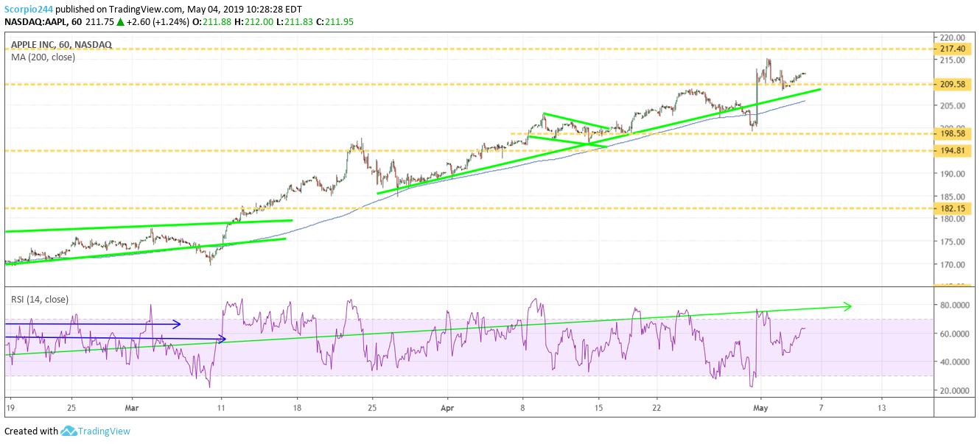Viewport: 980px width, 444px height.
Task: Click the 182.15 price level label
Action: point(953,208)
